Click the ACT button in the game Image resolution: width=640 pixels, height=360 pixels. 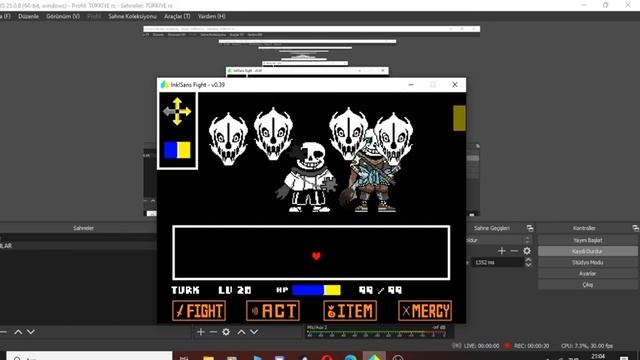273,311
